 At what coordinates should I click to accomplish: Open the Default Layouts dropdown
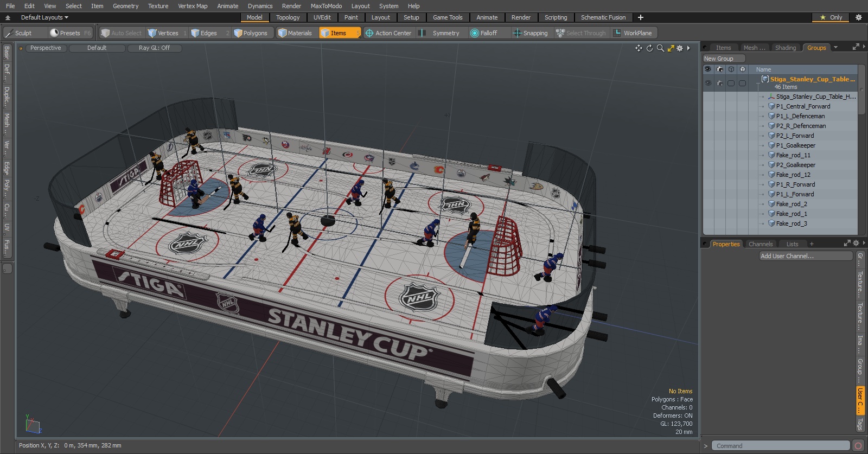click(x=44, y=17)
